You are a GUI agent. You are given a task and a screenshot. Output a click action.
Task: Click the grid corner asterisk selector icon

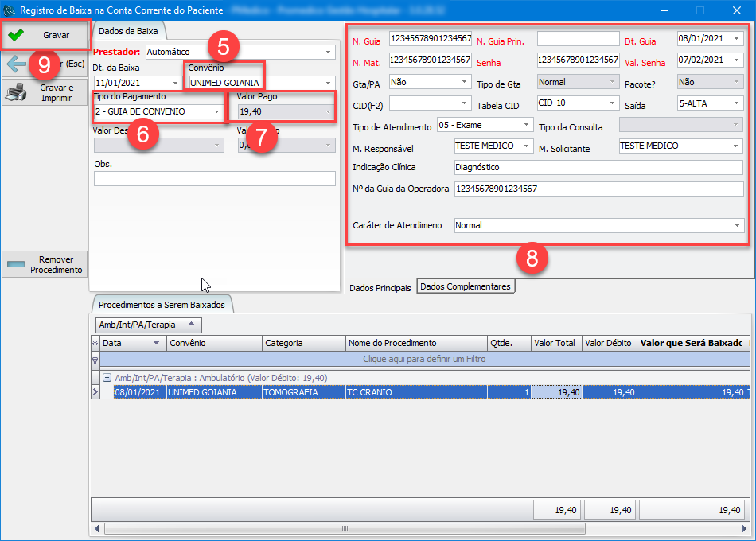tap(95, 343)
